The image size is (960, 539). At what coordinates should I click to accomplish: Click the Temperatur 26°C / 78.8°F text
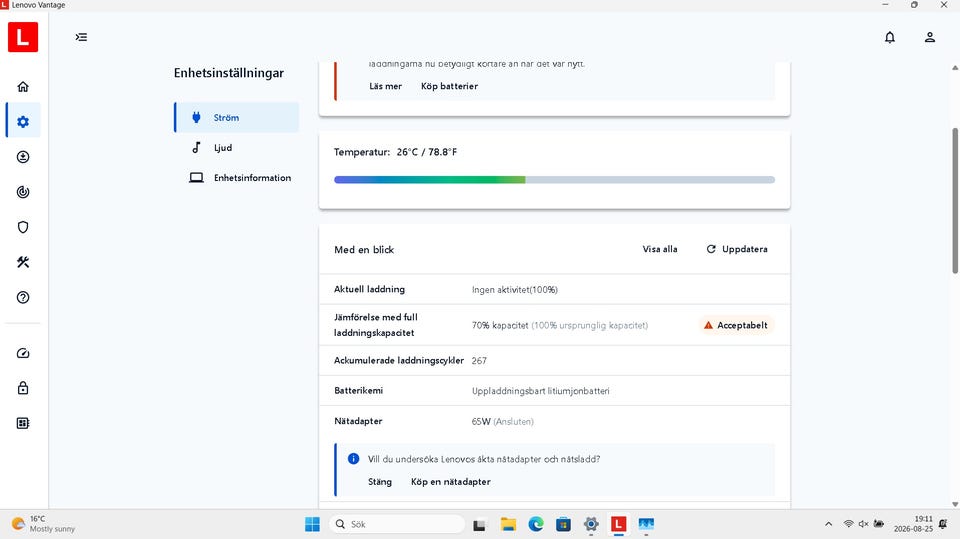click(396, 152)
